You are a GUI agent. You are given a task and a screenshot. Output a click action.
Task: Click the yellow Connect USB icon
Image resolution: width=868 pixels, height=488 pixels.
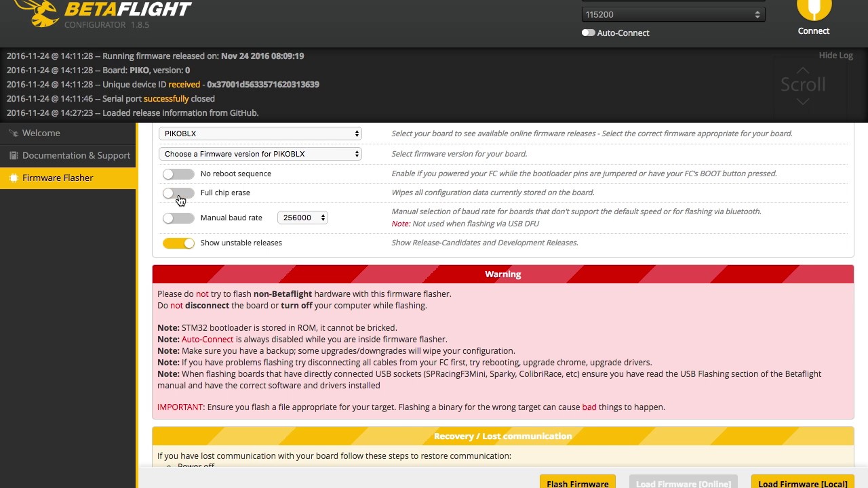point(814,9)
